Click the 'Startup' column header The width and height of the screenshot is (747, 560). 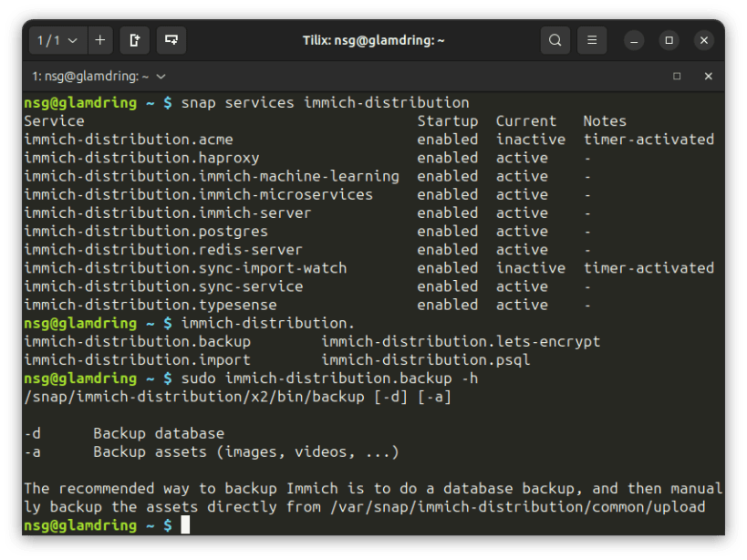point(448,121)
